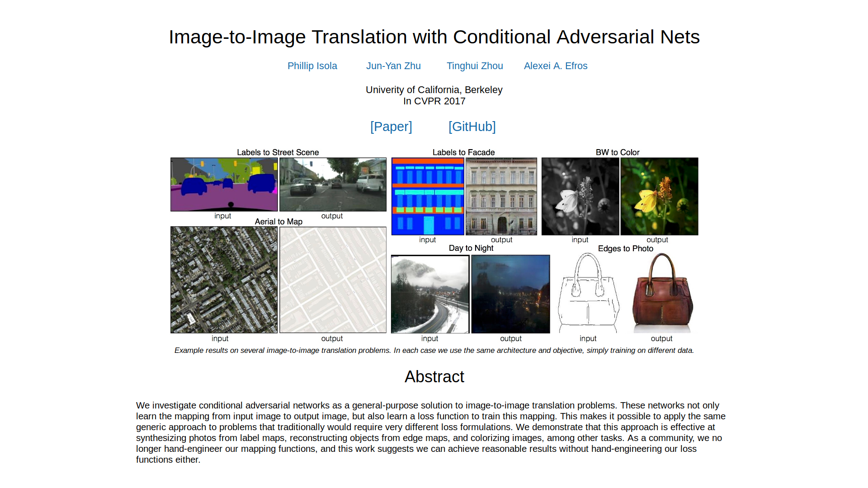Open the [Paper] link
This screenshot has height=488, width=868.
[391, 127]
